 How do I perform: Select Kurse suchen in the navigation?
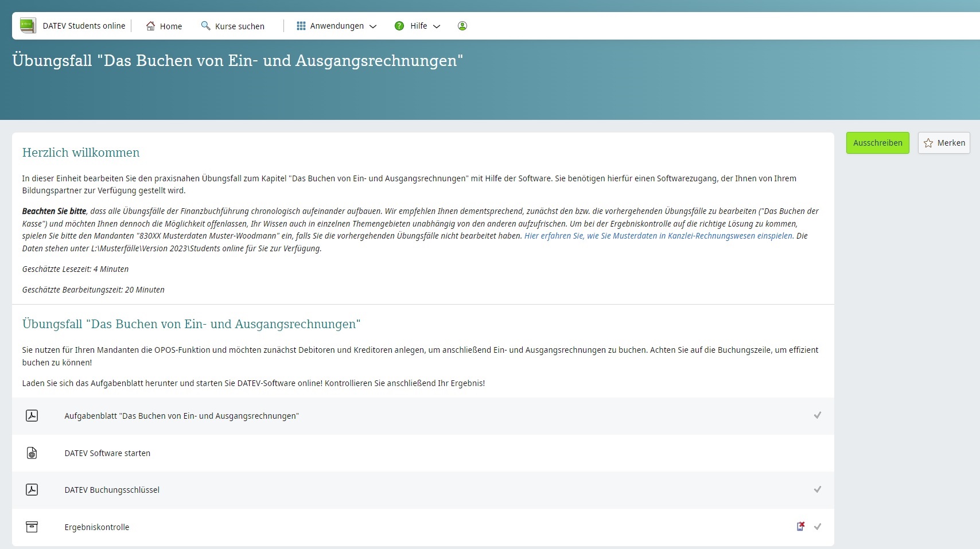239,26
